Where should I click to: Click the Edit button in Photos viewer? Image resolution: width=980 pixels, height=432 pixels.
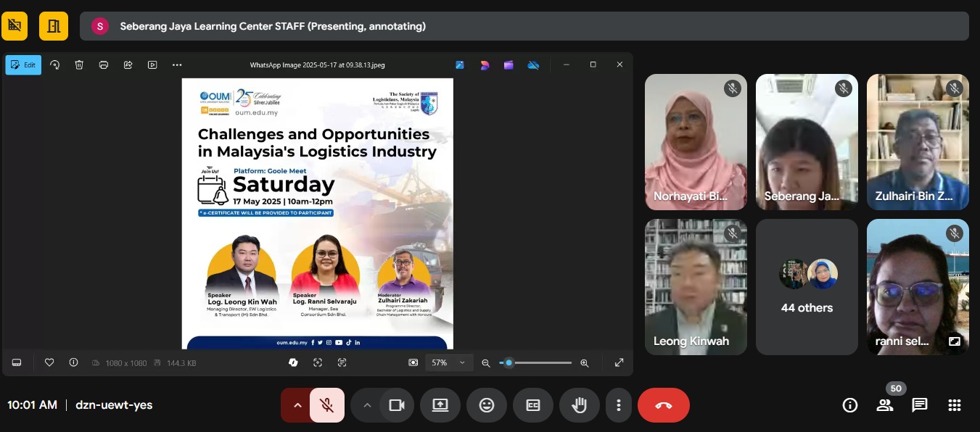[x=23, y=65]
